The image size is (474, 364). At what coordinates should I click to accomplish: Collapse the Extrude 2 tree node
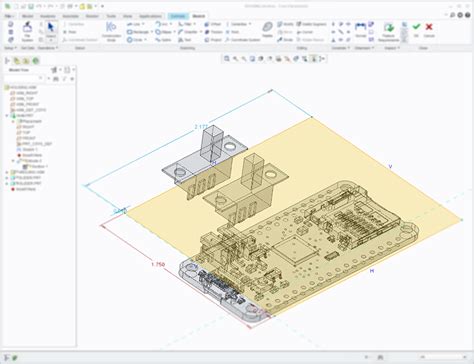point(13,161)
